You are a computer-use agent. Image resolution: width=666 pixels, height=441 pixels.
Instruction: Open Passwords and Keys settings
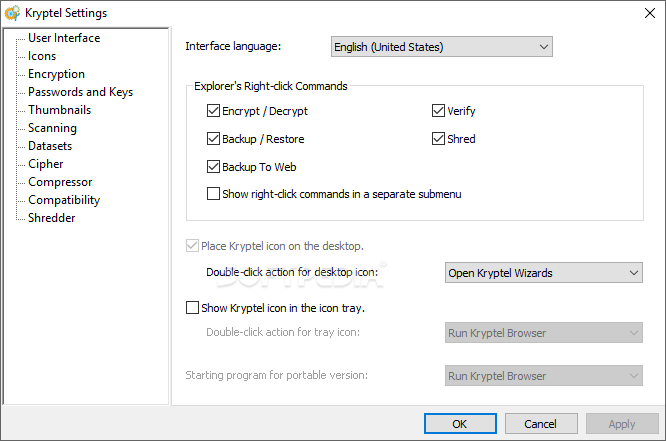81,92
